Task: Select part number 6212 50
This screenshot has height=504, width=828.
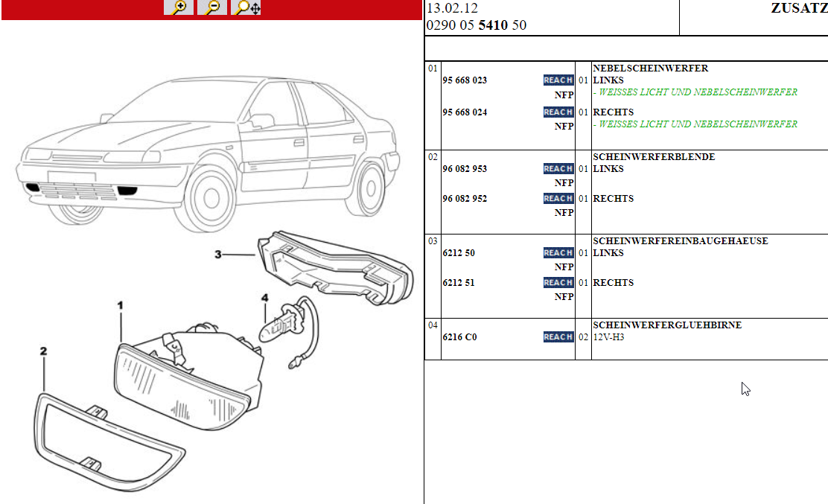Action: click(459, 253)
